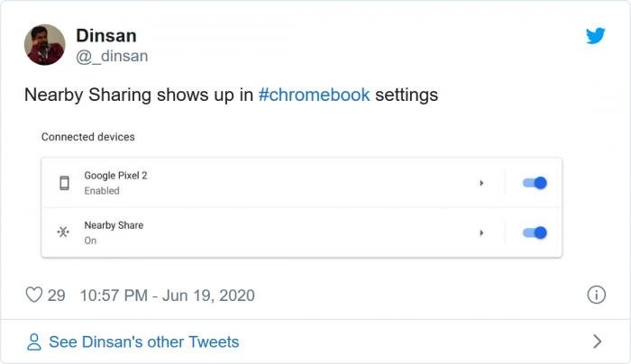The image size is (631, 364).
Task: Click the Twitter bird logo
Action: (595, 37)
